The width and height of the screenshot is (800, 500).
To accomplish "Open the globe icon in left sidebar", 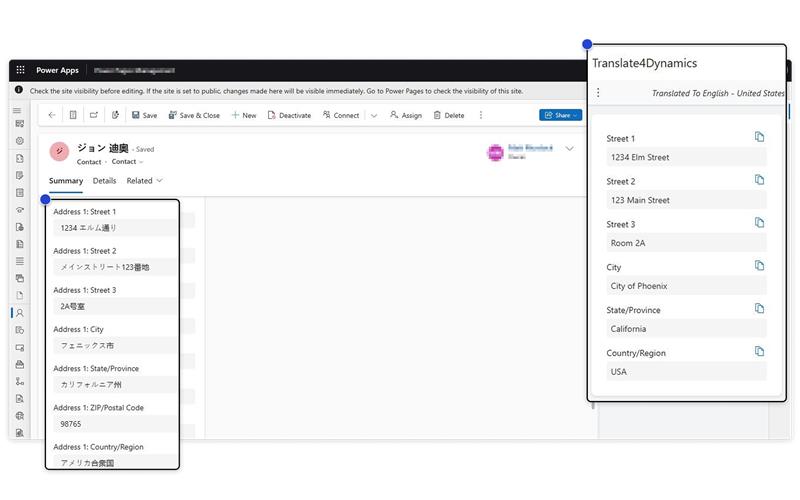I will coord(19,416).
